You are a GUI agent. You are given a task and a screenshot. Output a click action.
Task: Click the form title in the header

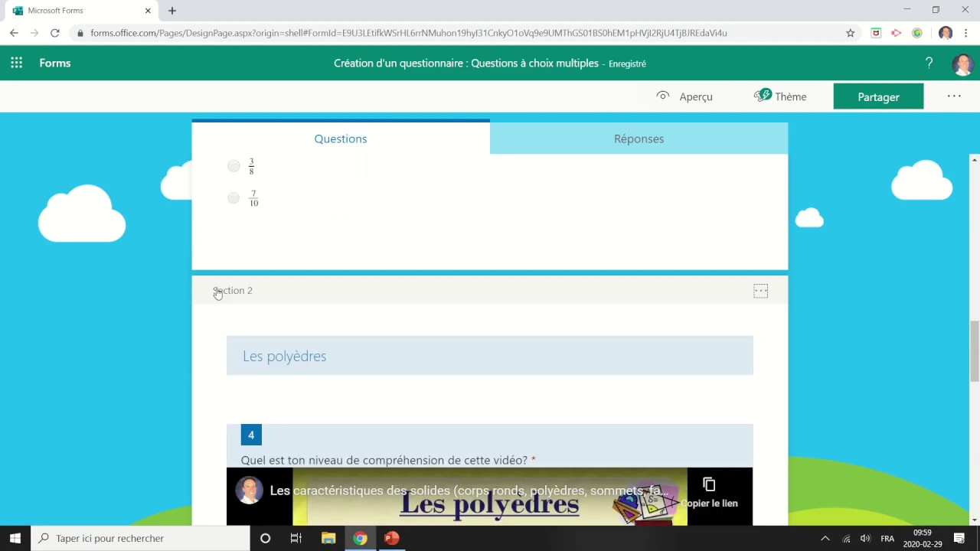[x=466, y=63]
